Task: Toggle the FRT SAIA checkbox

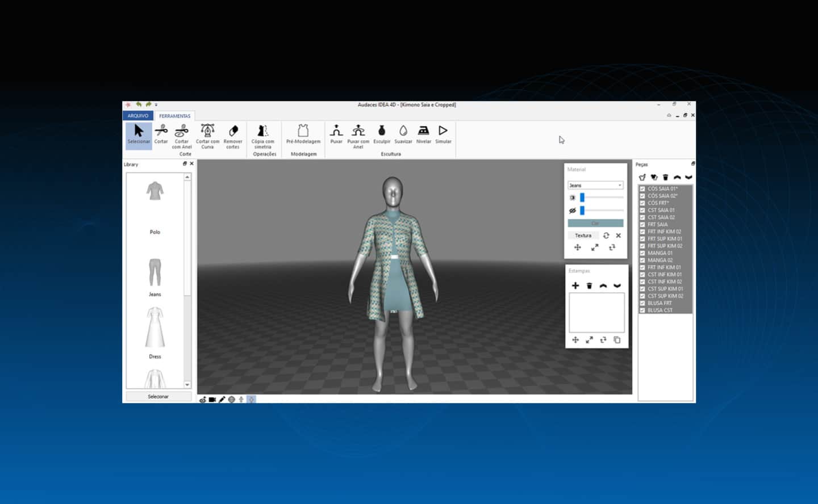Action: tap(642, 225)
